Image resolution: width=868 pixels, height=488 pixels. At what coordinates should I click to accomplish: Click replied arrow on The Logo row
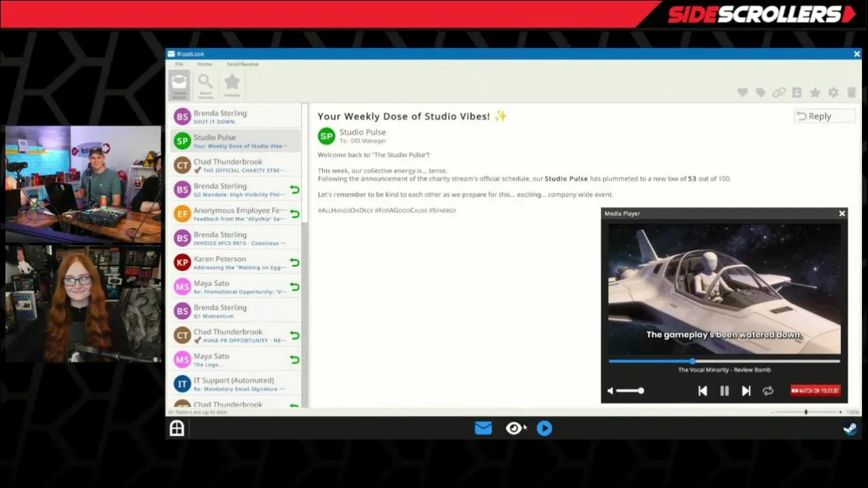pos(294,360)
